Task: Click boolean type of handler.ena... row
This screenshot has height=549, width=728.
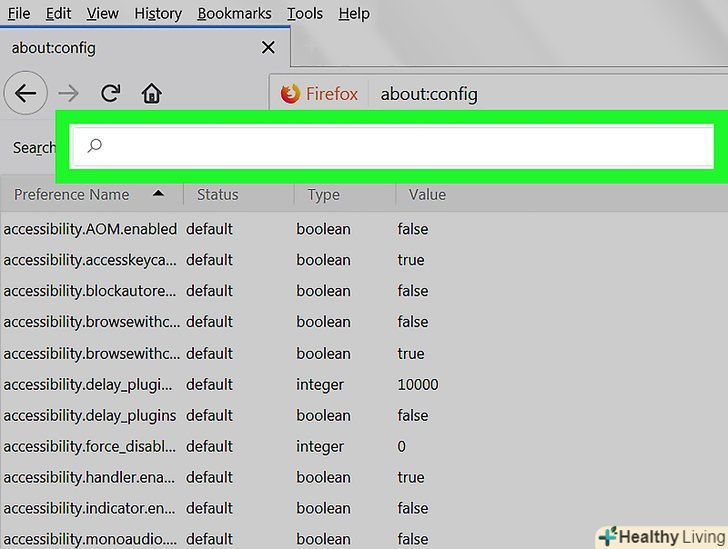Action: [324, 477]
